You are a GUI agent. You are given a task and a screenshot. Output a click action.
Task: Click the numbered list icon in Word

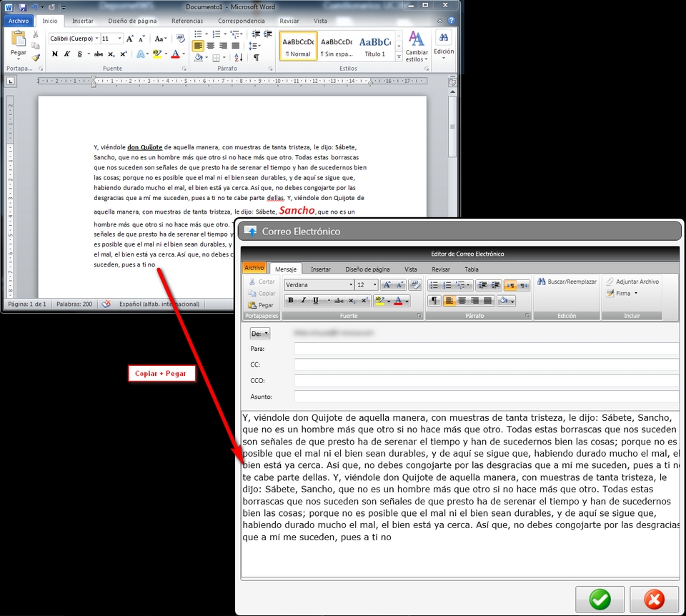tap(216, 34)
